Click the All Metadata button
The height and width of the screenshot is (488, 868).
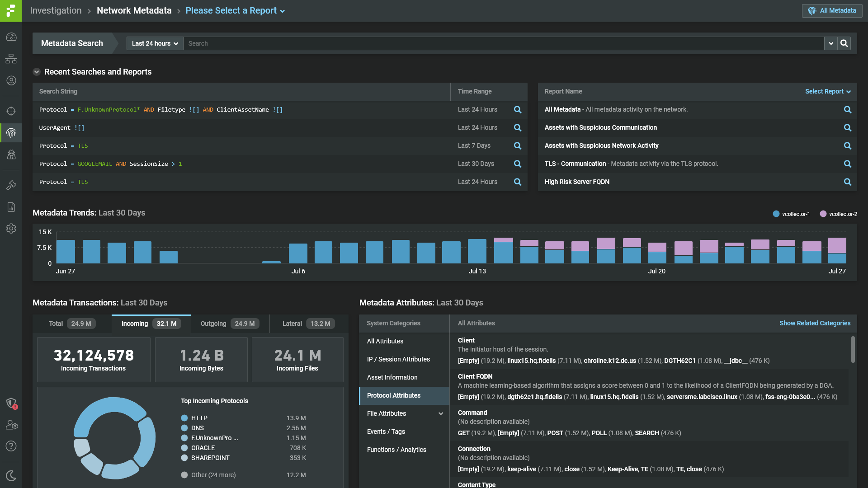coord(832,10)
